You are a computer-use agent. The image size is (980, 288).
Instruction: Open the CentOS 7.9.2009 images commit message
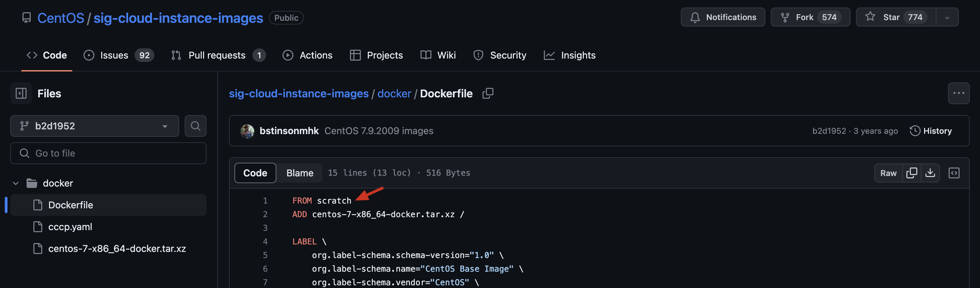click(379, 131)
